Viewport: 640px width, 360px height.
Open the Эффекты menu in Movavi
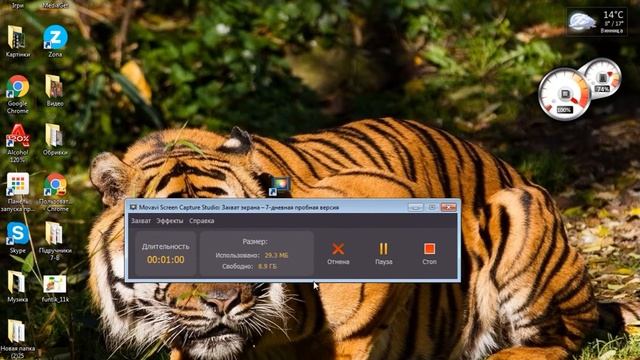coord(170,221)
